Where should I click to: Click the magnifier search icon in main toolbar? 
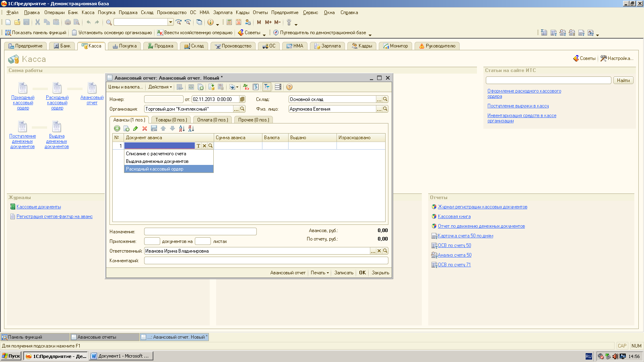click(109, 22)
